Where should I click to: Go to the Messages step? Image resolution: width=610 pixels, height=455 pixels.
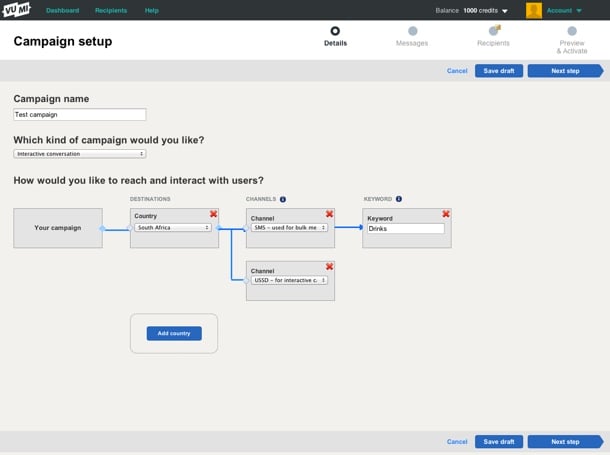[x=412, y=32]
